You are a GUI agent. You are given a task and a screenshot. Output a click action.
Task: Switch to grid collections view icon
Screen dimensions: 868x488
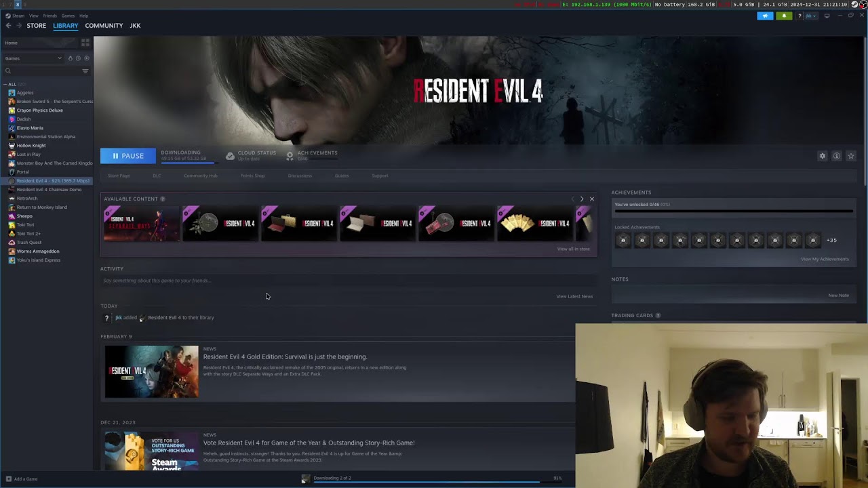click(85, 43)
